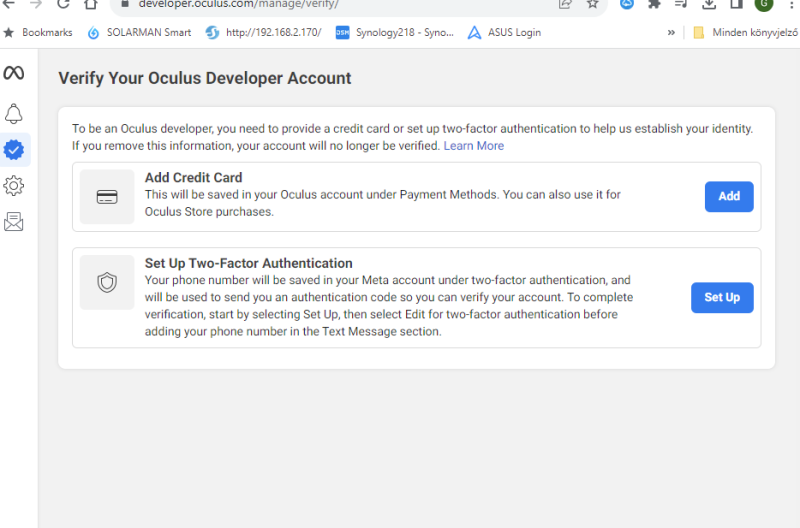Open http://192.168.2.170/ bookmark
The width and height of the screenshot is (800, 528).
263,32
